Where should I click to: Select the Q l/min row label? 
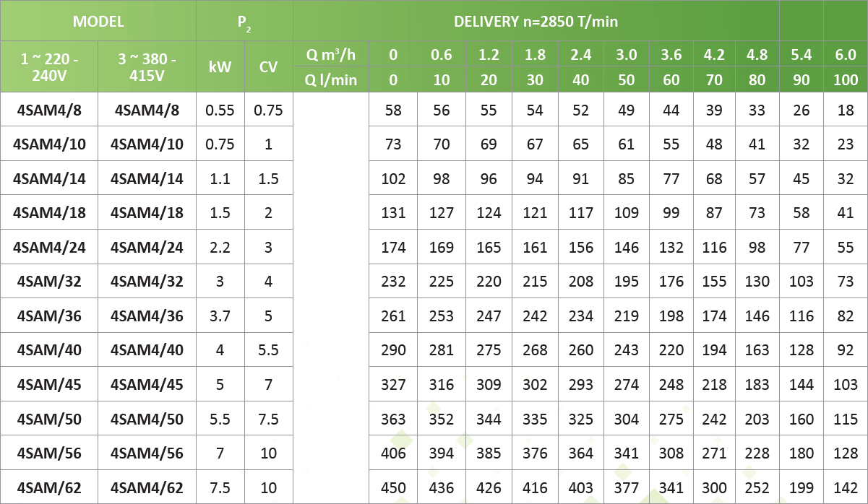(x=331, y=79)
